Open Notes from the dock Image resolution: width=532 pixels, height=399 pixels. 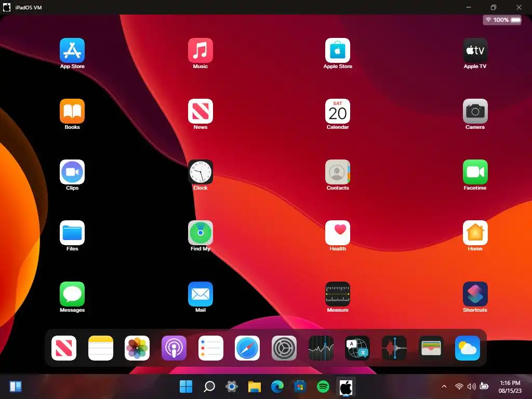100,348
